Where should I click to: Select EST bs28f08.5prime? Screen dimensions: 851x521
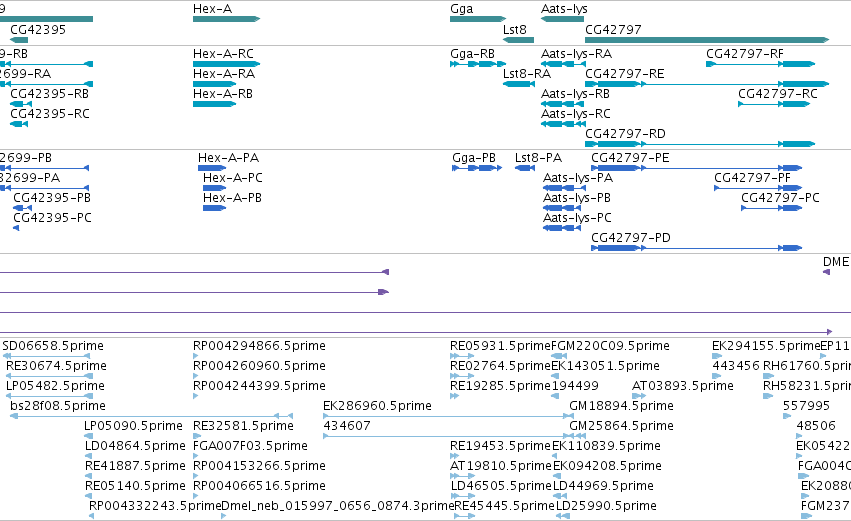pyautogui.click(x=152, y=416)
